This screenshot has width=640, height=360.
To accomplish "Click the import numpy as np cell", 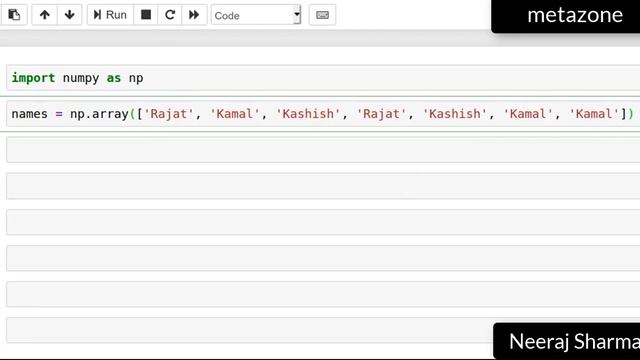I will [x=323, y=78].
